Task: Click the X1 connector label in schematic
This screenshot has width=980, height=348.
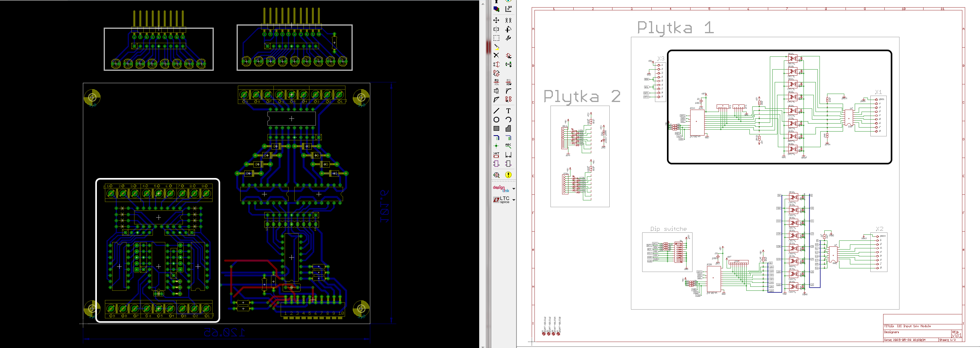Action: (x=878, y=92)
